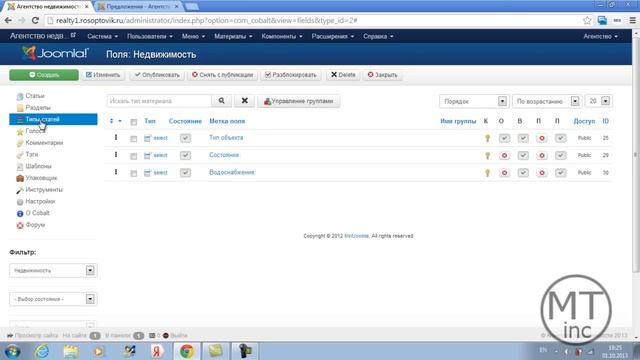The width and height of the screenshot is (640, 360).
Task: Open the Компоненты menu
Action: point(282,36)
